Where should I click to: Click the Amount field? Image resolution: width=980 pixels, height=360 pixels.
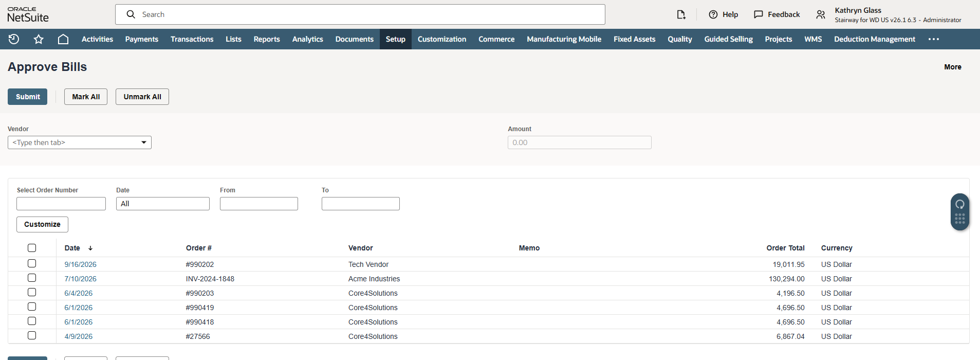580,142
